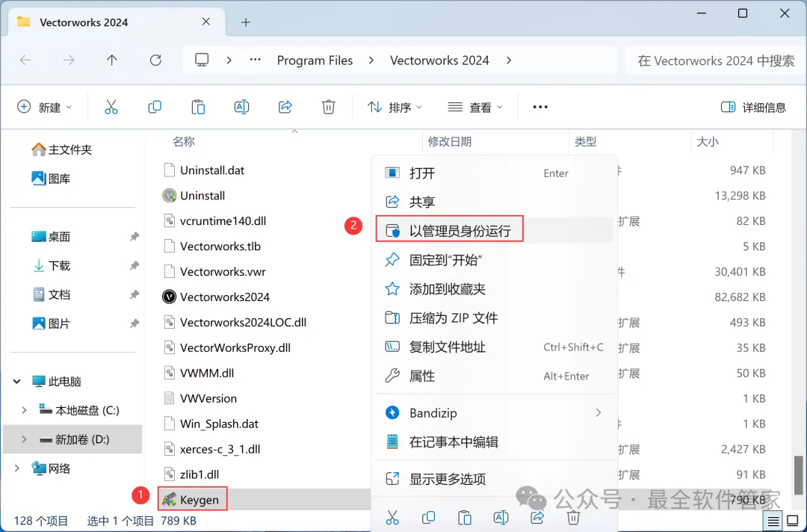Image resolution: width=807 pixels, height=532 pixels.
Task: Click the Share icon in the toolbar
Action: (x=285, y=107)
